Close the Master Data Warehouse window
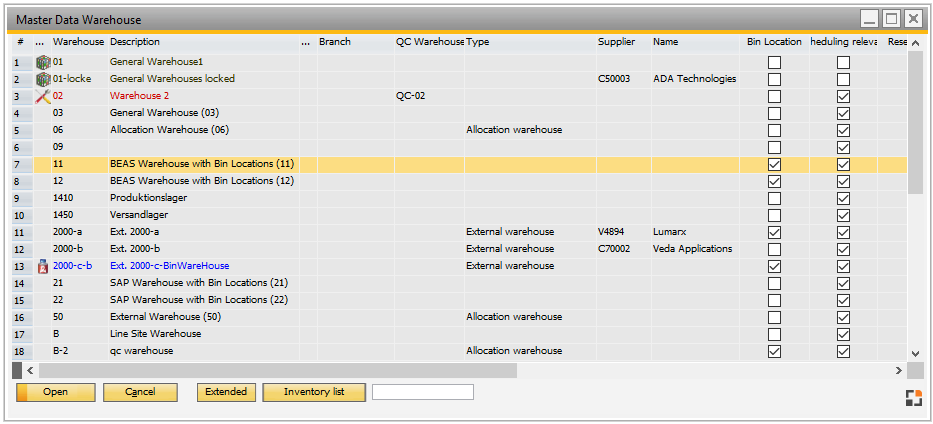 [x=912, y=19]
